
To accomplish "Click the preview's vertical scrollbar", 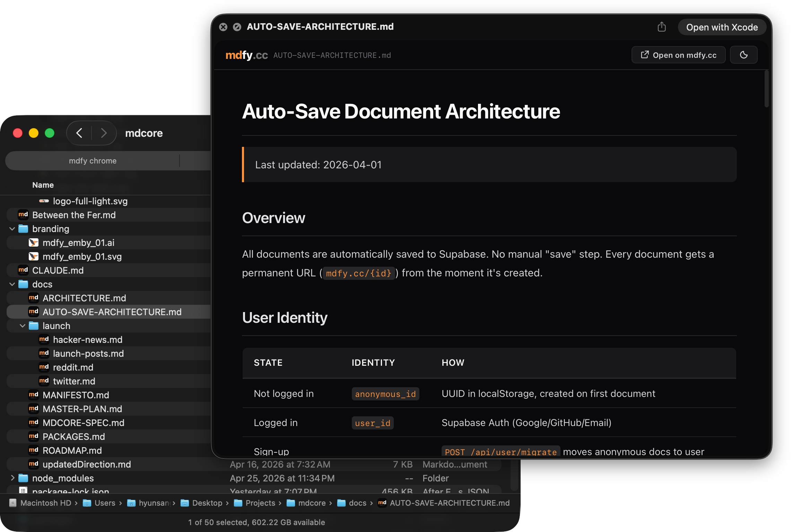I will point(766,89).
